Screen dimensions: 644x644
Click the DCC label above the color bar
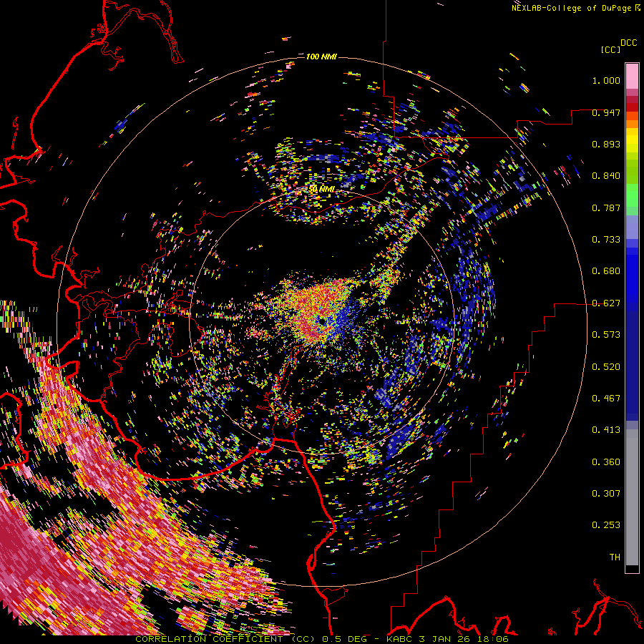pyautogui.click(x=628, y=43)
